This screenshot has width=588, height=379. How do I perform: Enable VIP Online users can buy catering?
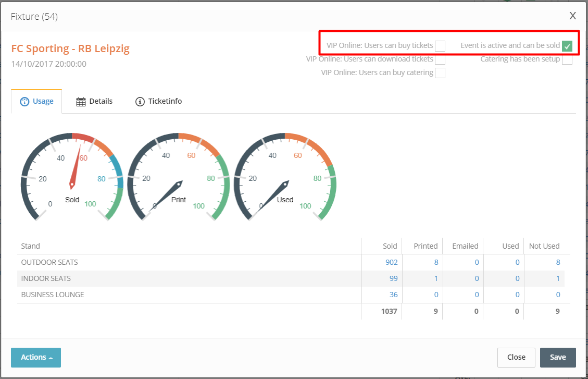(x=440, y=73)
